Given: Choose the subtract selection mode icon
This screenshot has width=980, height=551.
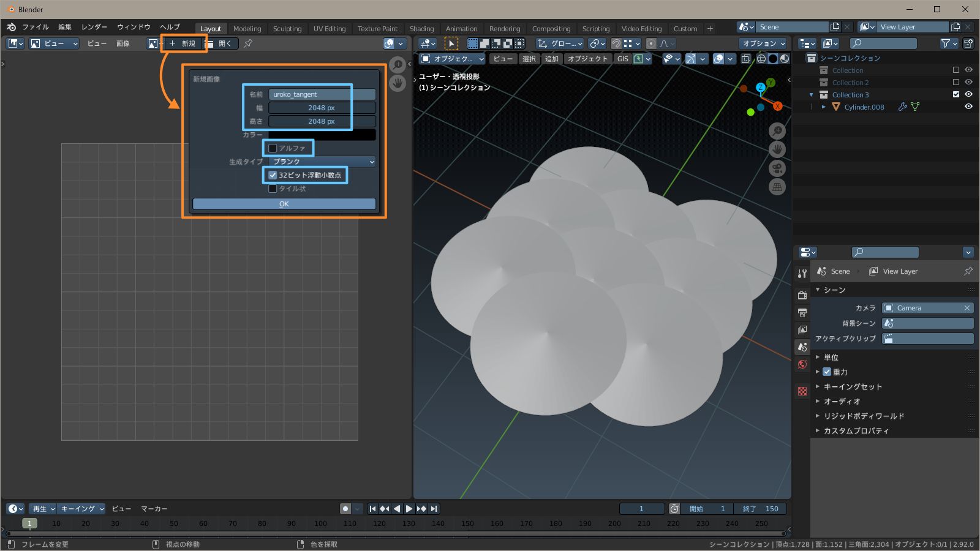Looking at the screenshot, I should (x=496, y=43).
